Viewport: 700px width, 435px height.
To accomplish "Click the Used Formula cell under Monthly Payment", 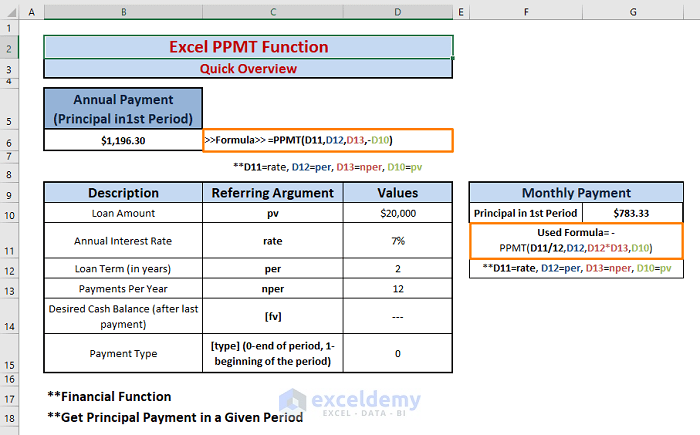I will point(576,241).
